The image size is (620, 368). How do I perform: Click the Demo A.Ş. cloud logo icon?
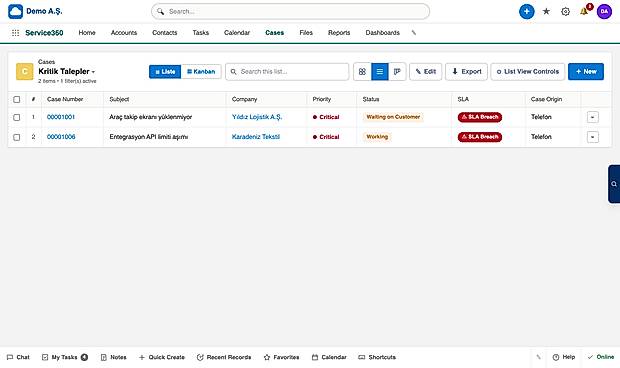pyautogui.click(x=15, y=11)
